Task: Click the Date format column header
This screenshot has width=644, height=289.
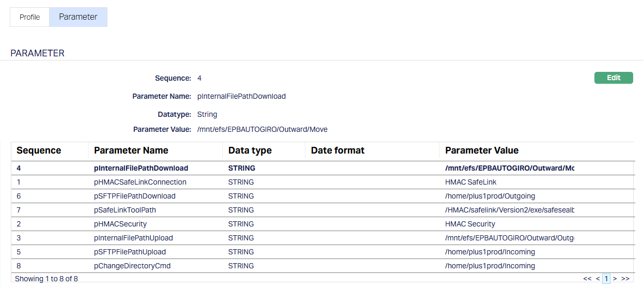Action: tap(338, 150)
